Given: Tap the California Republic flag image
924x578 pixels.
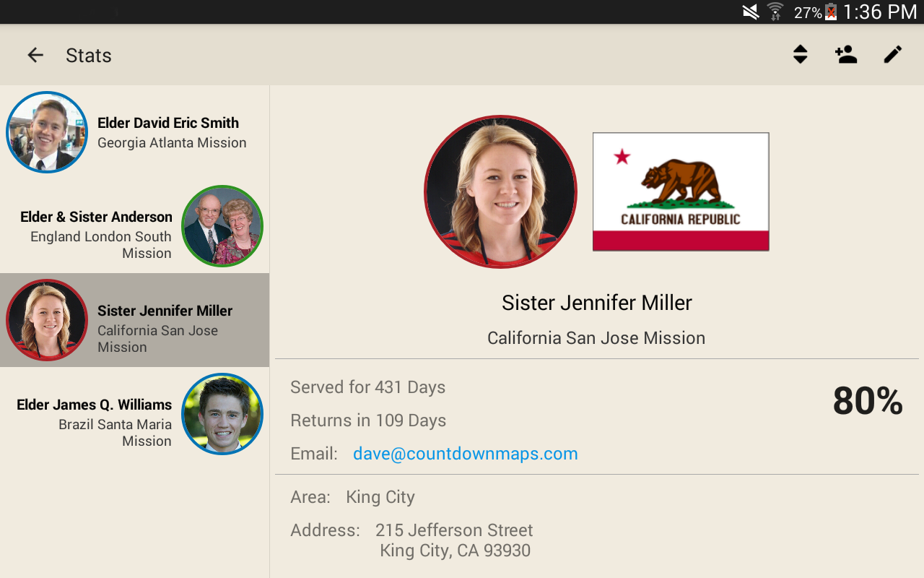Looking at the screenshot, I should (x=681, y=191).
